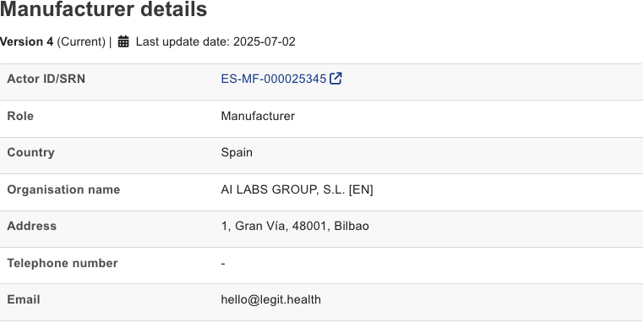Select the Actor ID/SRN row label
This screenshot has height=323, width=644.
coord(46,79)
